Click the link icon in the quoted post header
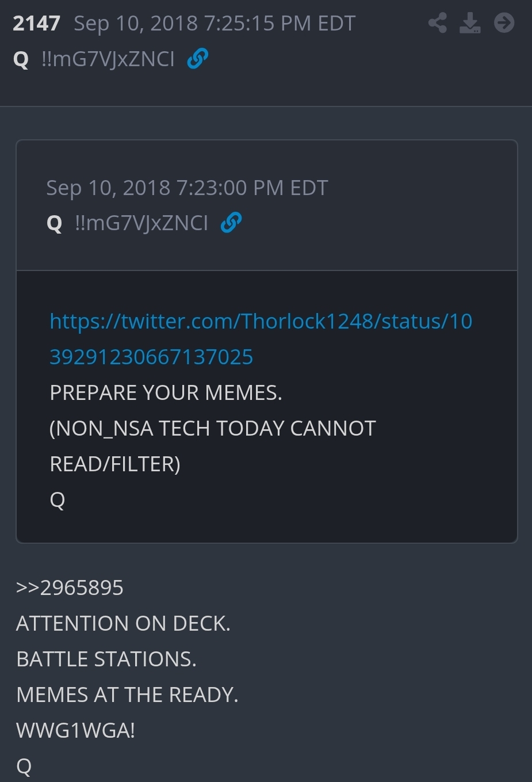 pyautogui.click(x=231, y=223)
